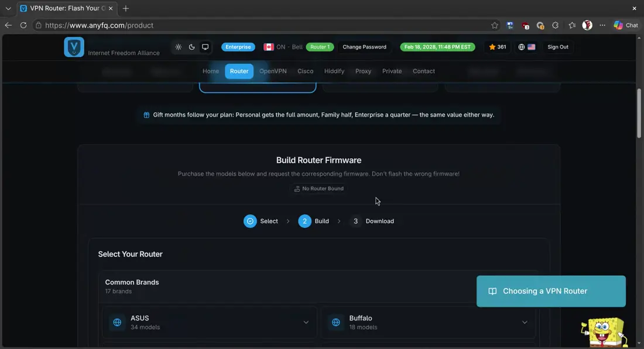Switch to light theme sun icon
The width and height of the screenshot is (644, 349).
pyautogui.click(x=178, y=47)
